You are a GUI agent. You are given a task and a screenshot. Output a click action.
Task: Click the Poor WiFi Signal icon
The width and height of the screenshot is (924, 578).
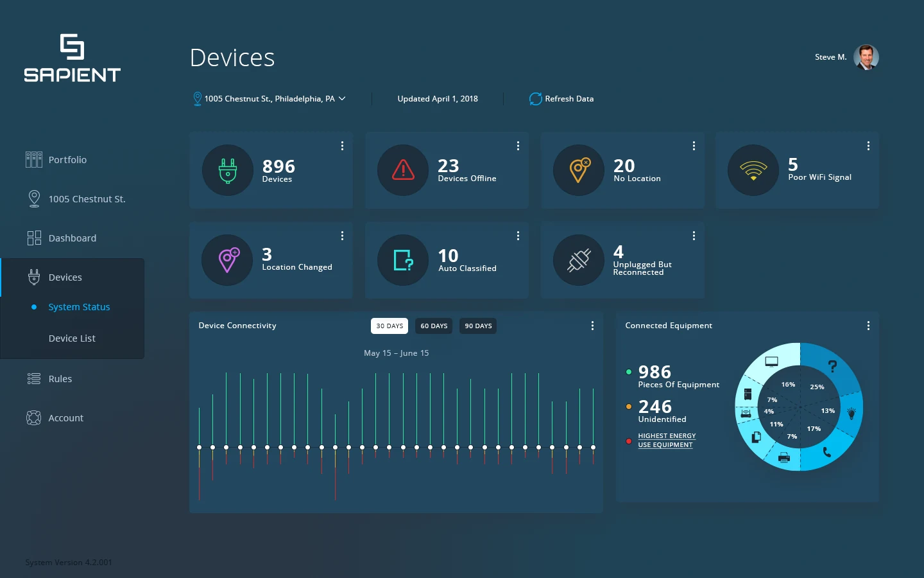pos(753,171)
